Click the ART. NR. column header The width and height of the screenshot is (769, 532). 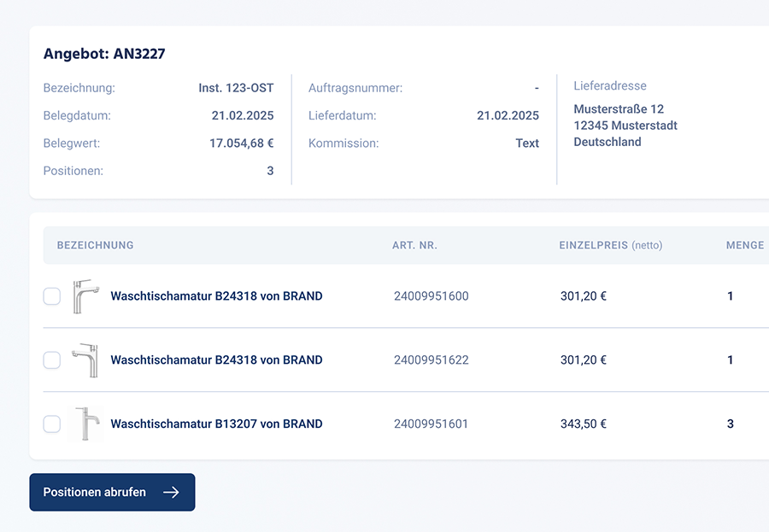click(x=414, y=245)
